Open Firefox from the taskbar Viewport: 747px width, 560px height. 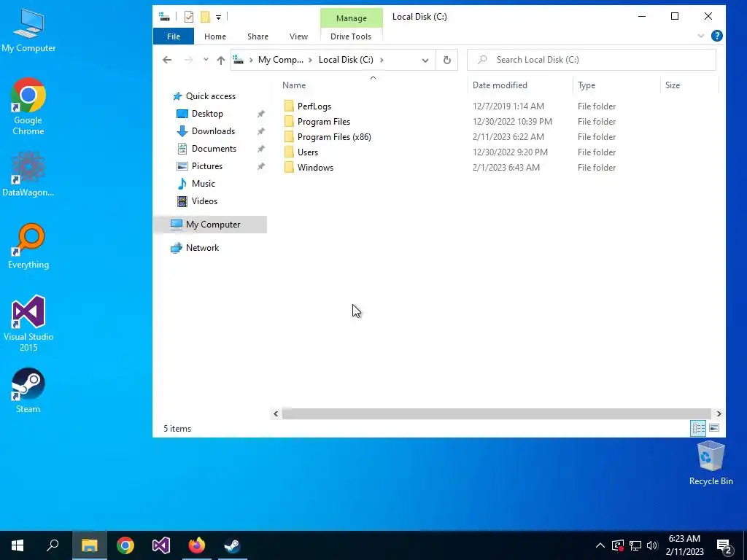coord(196,545)
